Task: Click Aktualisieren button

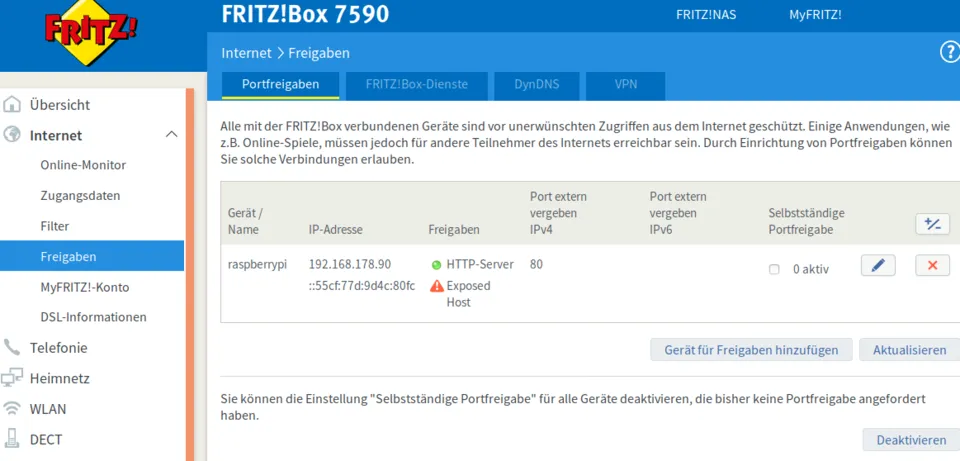Action: click(x=909, y=350)
